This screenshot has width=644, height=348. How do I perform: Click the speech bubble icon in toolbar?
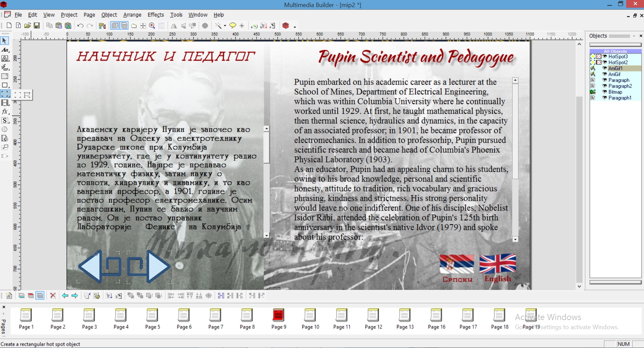232,26
